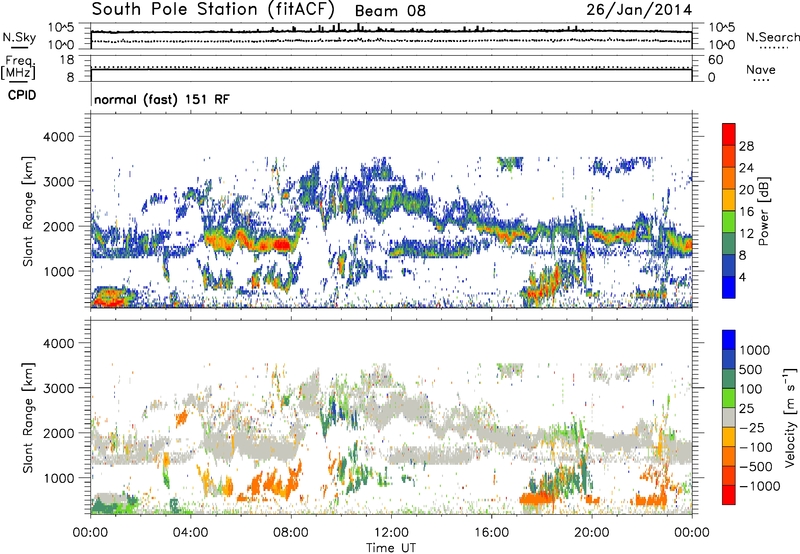Viewport: 800px width, 554px height.
Task: Click the Velocity [m s-1] colorbar title
Action: [790, 417]
